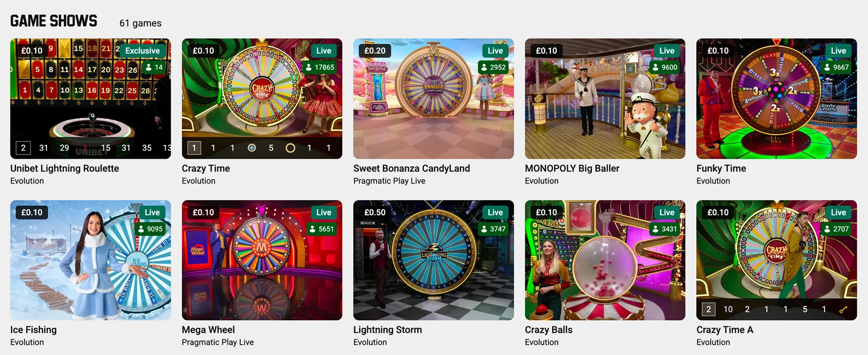Click the Live badge on Funky Time
Viewport: 868px width, 355px height.
[x=838, y=51]
